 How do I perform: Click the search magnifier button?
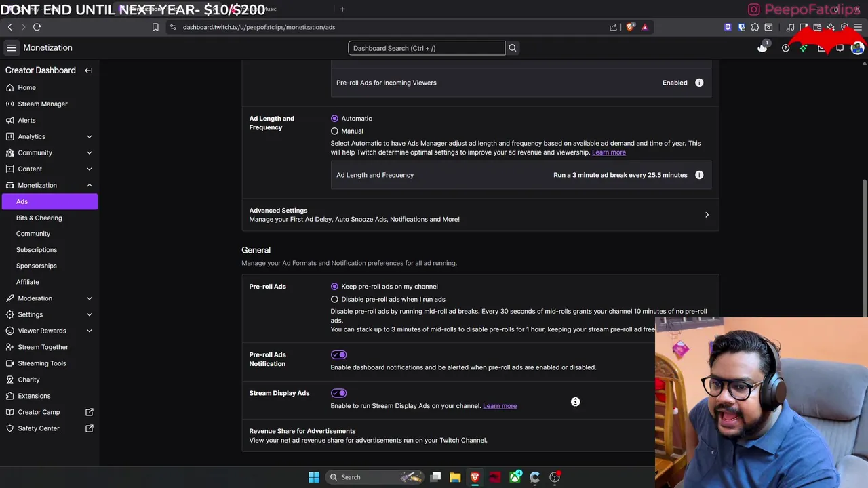pos(513,47)
